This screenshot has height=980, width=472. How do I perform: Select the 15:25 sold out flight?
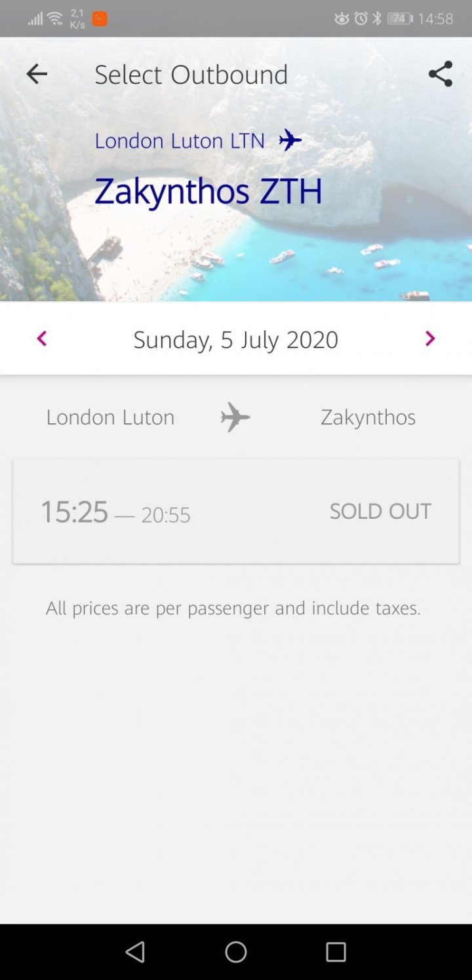tap(236, 511)
